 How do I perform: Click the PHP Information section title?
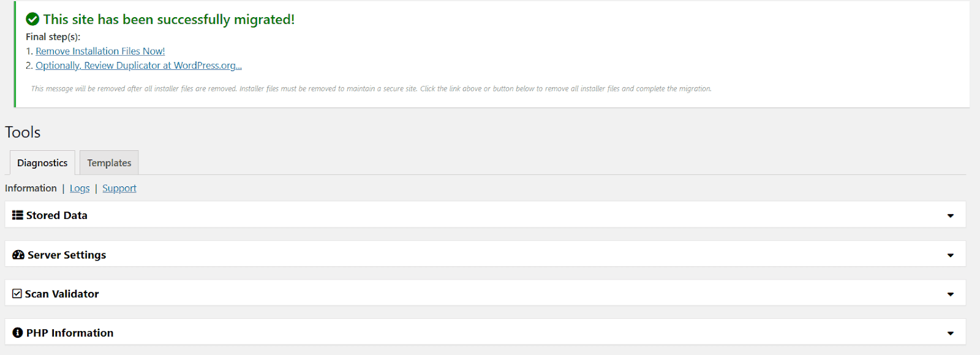(70, 333)
